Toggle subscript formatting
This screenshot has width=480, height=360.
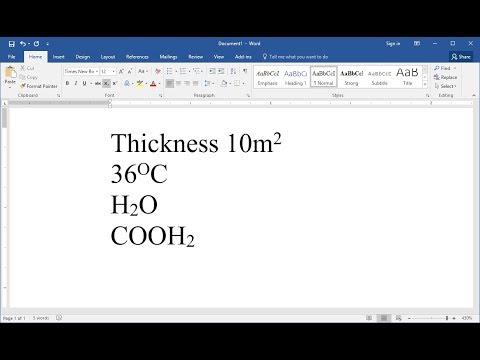point(106,83)
